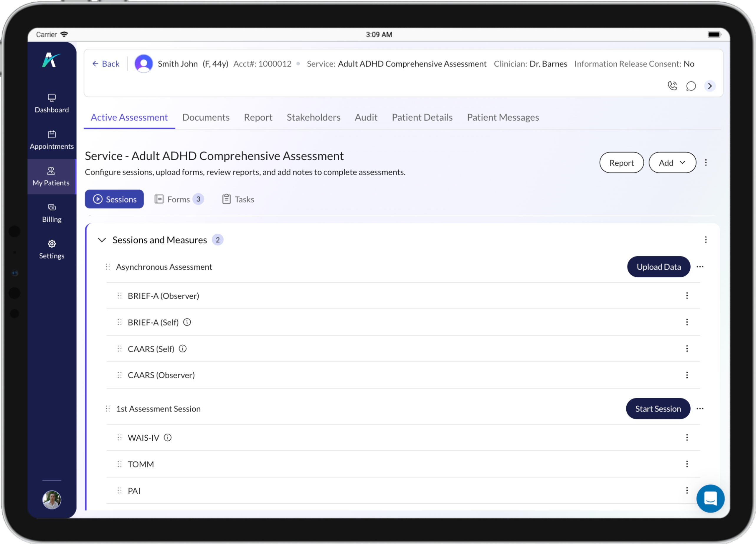Viewport: 756px width, 544px height.
Task: Open the Add dropdown menu
Action: click(x=672, y=162)
